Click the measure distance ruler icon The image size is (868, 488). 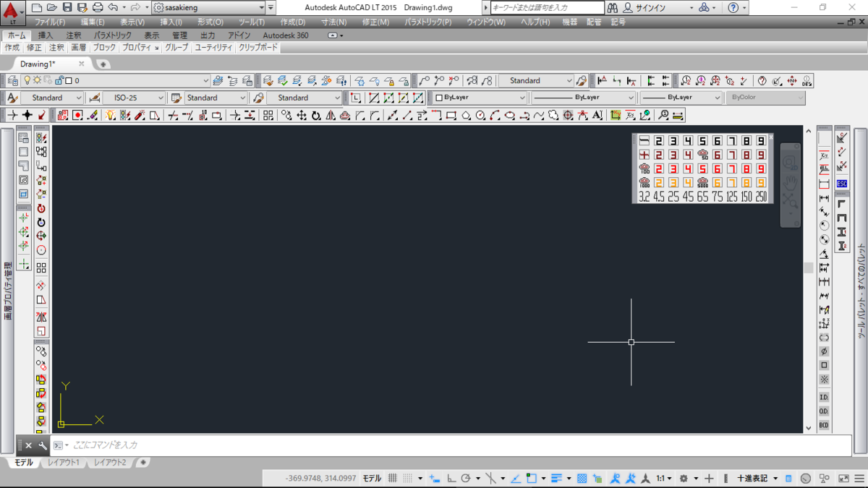(x=678, y=115)
